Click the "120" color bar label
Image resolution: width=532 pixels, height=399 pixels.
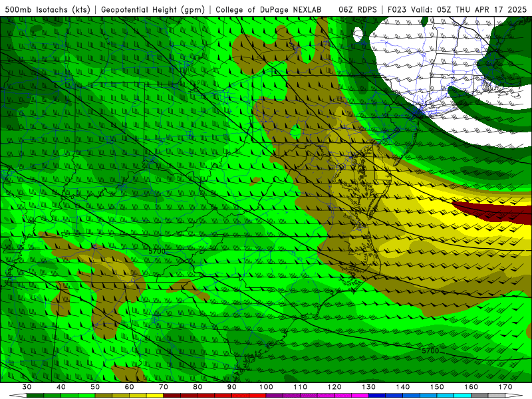tap(334, 387)
